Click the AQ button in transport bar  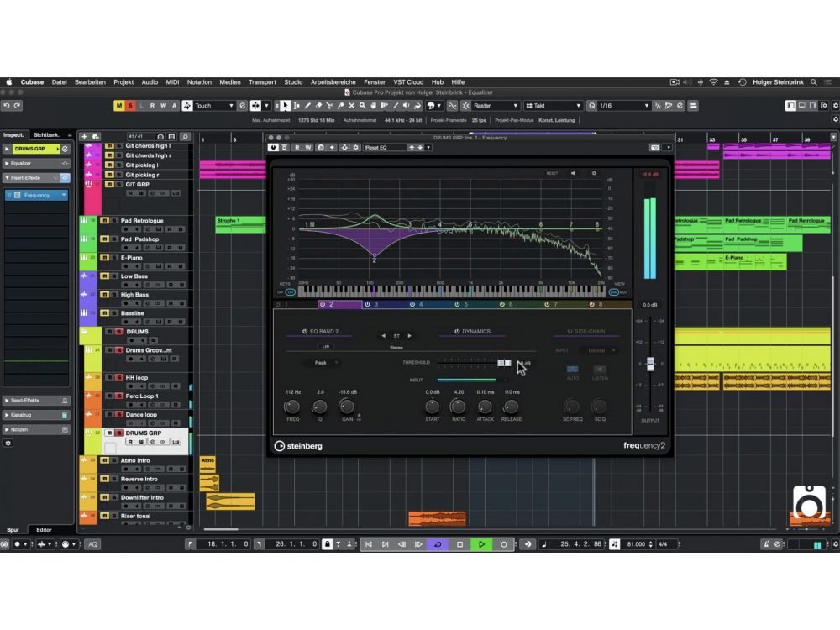pyautogui.click(x=92, y=544)
